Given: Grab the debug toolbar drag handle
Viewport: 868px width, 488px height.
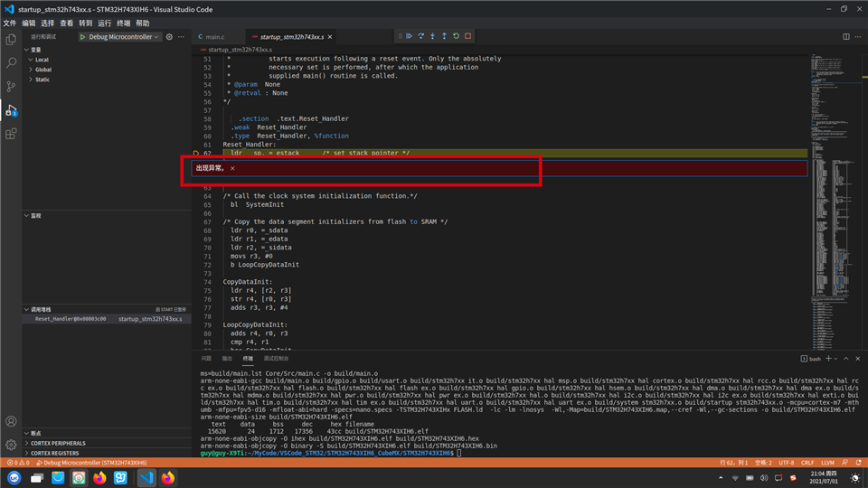Looking at the screenshot, I should tap(401, 36).
